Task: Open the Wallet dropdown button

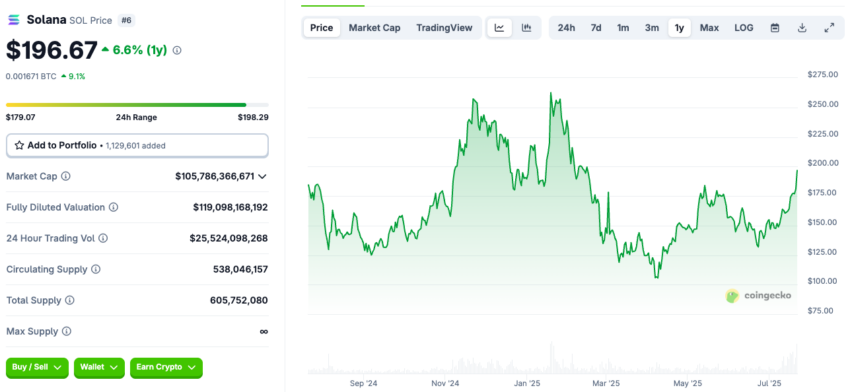Action: pyautogui.click(x=99, y=368)
